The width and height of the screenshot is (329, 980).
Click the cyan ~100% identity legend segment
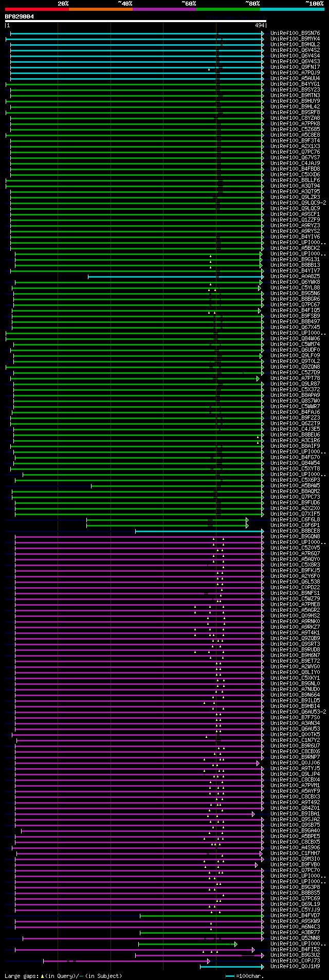point(292,9)
